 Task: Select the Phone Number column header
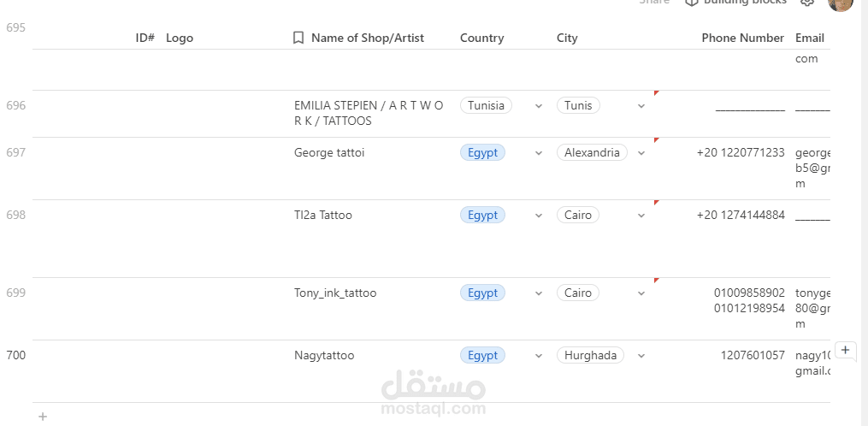(742, 38)
